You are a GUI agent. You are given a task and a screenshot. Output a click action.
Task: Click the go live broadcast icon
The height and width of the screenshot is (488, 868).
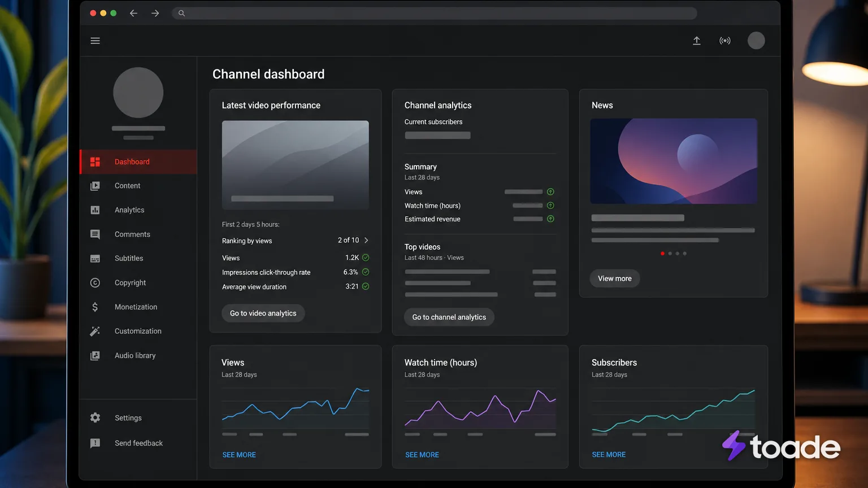coord(724,41)
